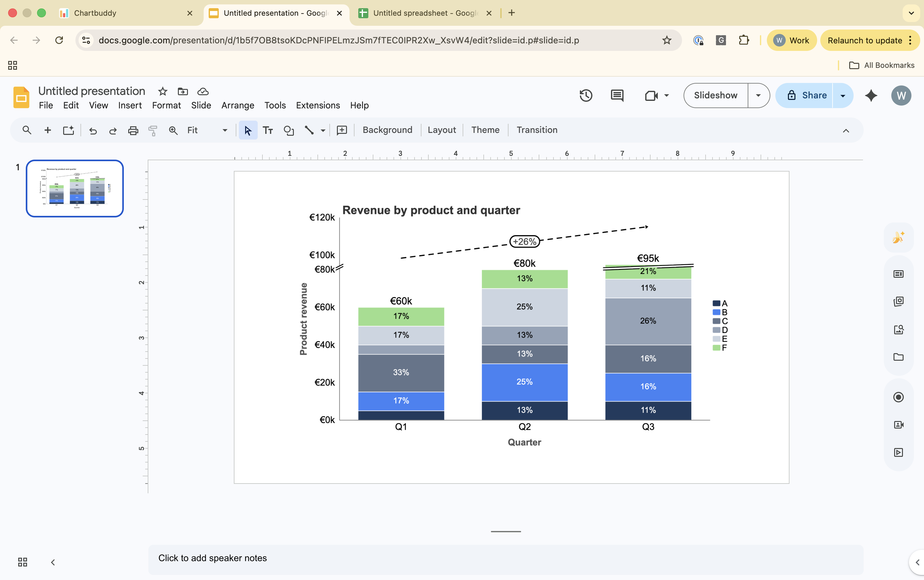Insert a new slide with the plus icon
The image size is (924, 580).
[x=47, y=130]
